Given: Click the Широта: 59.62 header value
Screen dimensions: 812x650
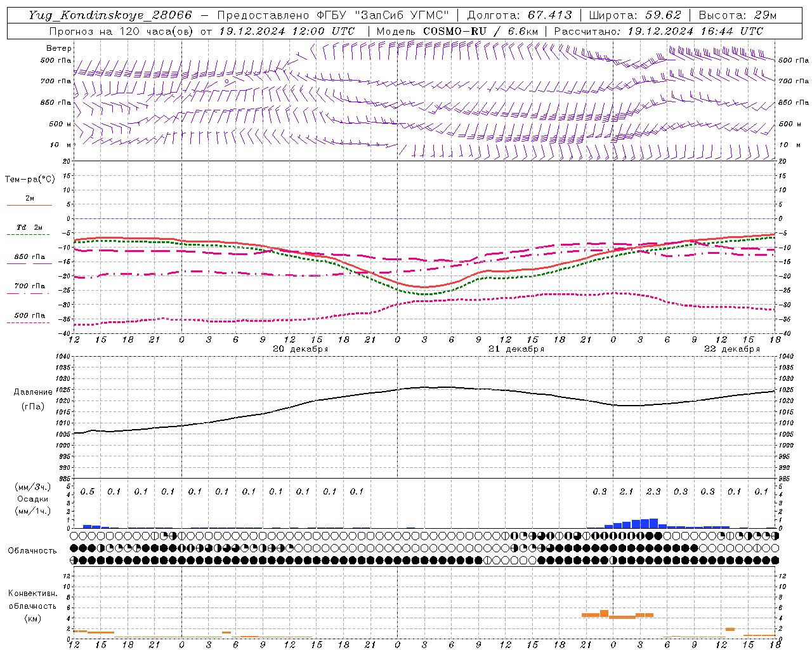Looking at the screenshot, I should [635, 15].
